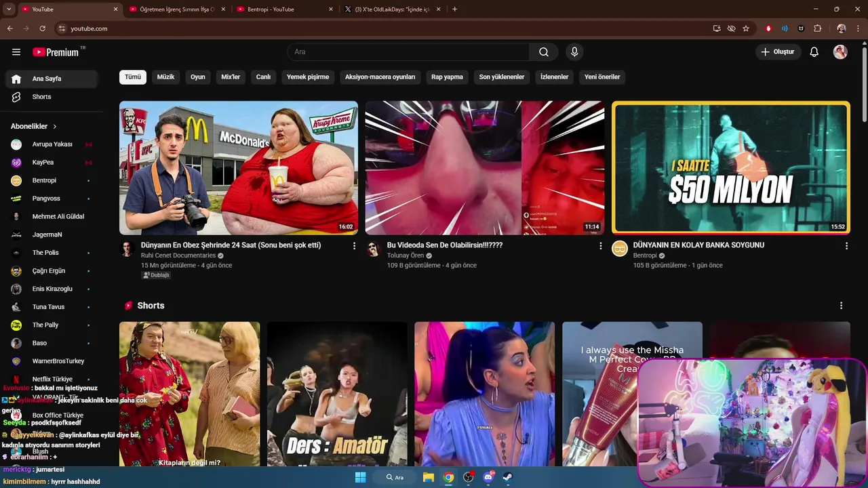Select the Son yüklenenler chip
The width and height of the screenshot is (868, 488).
(x=502, y=77)
